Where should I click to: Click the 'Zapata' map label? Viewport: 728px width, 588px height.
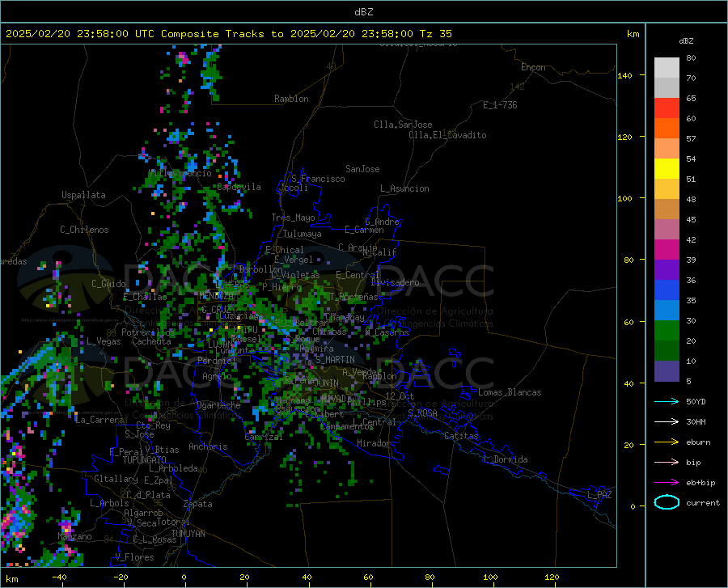click(198, 504)
